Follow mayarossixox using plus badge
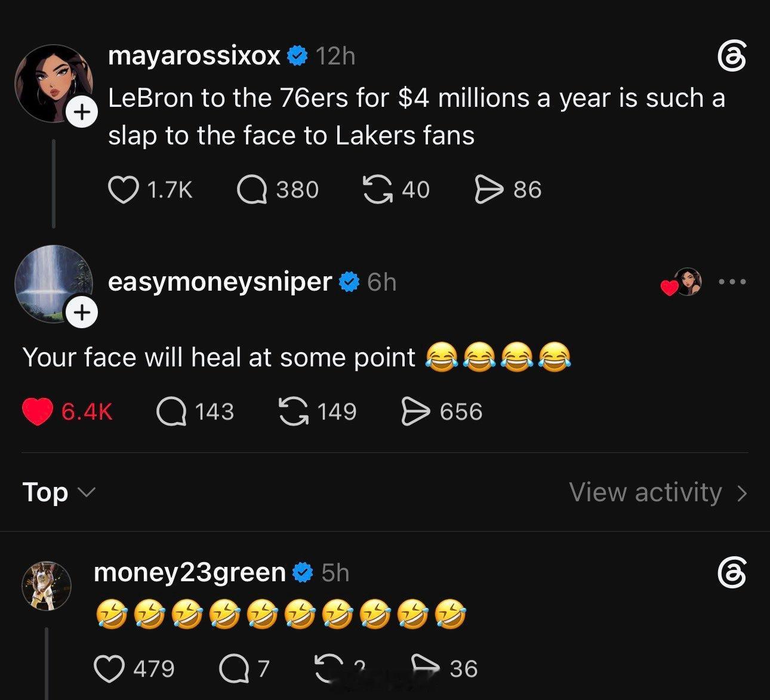The image size is (770, 700). coord(81,112)
